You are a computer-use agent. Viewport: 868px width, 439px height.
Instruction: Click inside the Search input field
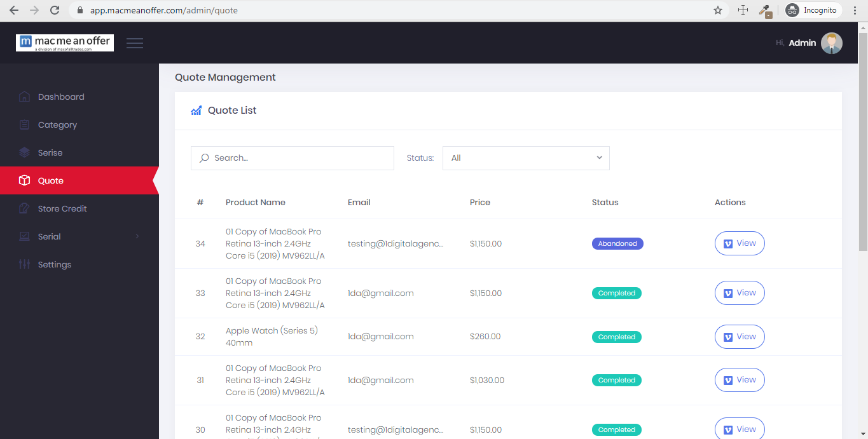[x=292, y=158]
